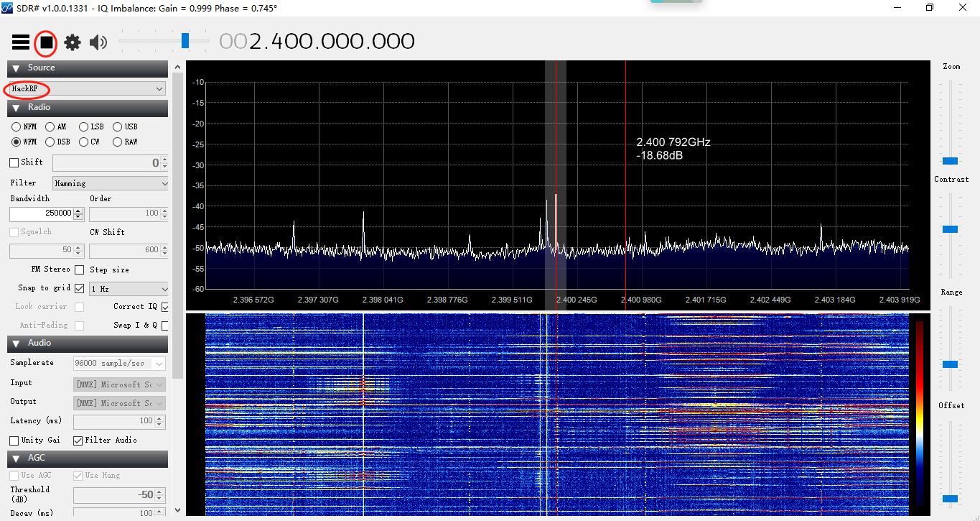Disable the Snap to grid checkbox
The width and height of the screenshot is (980, 521).
(x=80, y=288)
